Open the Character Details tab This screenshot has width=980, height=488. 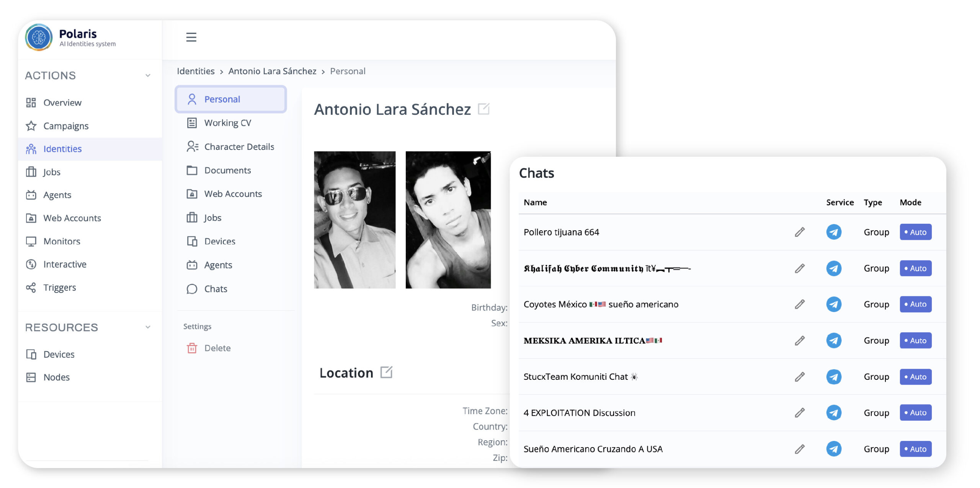point(239,146)
